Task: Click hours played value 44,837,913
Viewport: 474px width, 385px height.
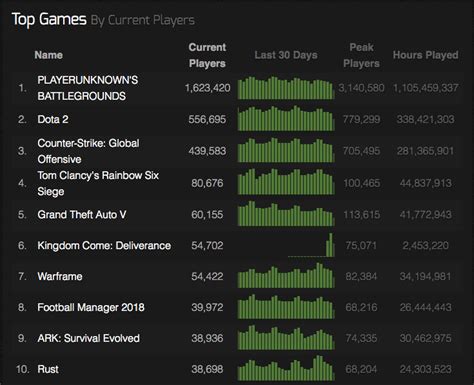Action: pos(426,183)
